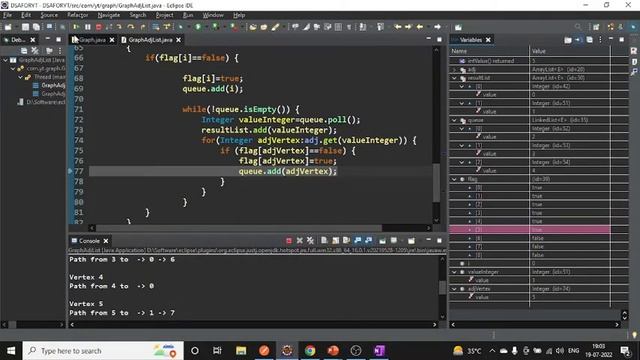The width and height of the screenshot is (640, 360).
Task: Close the Debug view tab
Action: tap(33, 40)
